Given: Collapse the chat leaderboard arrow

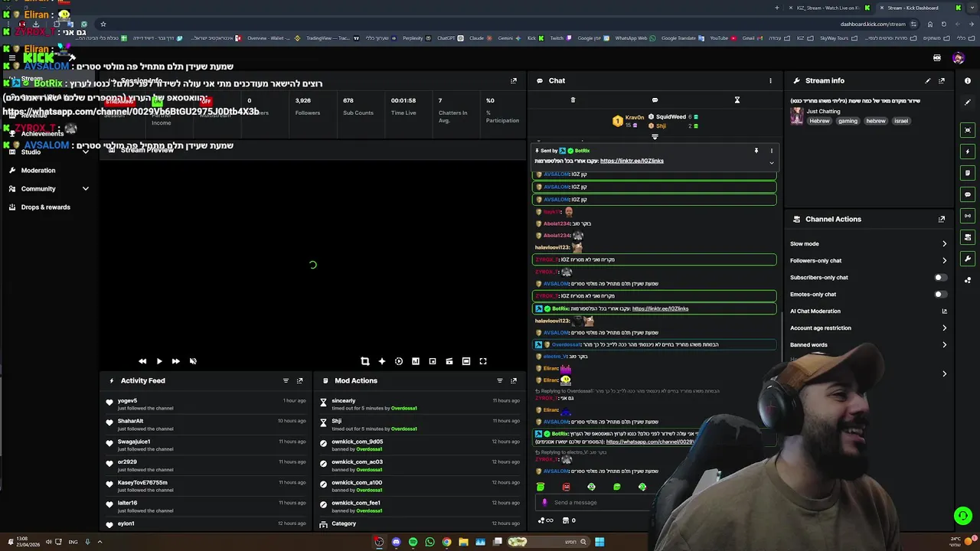Looking at the screenshot, I should (x=655, y=137).
